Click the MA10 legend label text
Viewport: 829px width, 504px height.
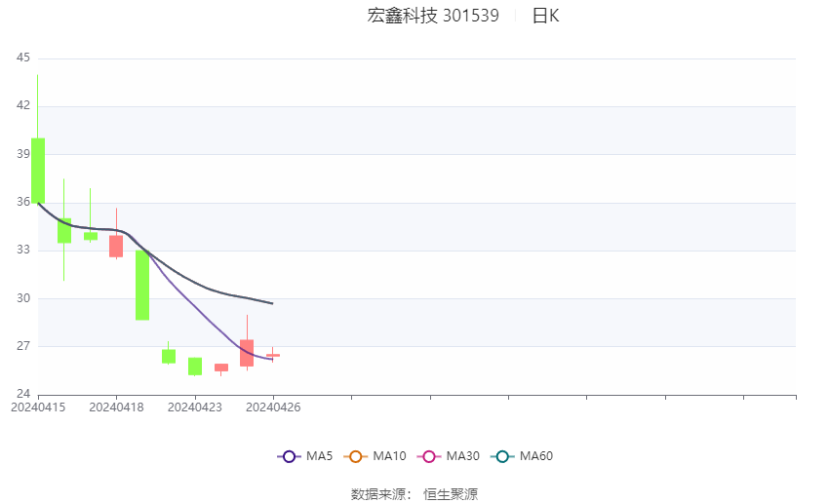tap(389, 456)
